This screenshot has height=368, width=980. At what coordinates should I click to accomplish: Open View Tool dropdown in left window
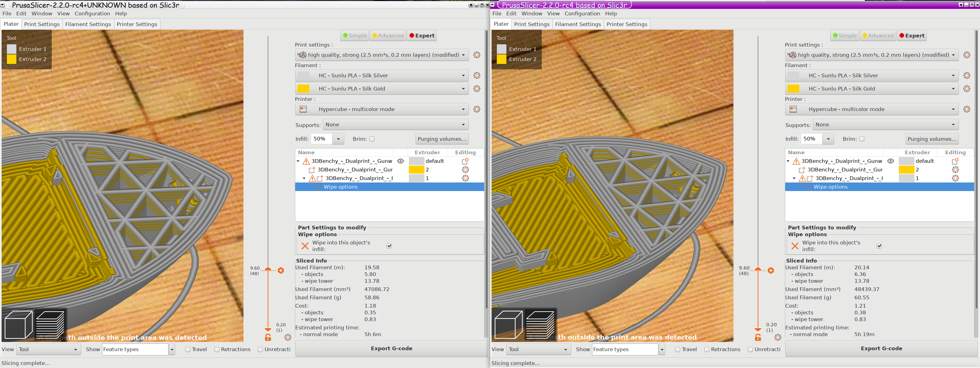point(49,349)
